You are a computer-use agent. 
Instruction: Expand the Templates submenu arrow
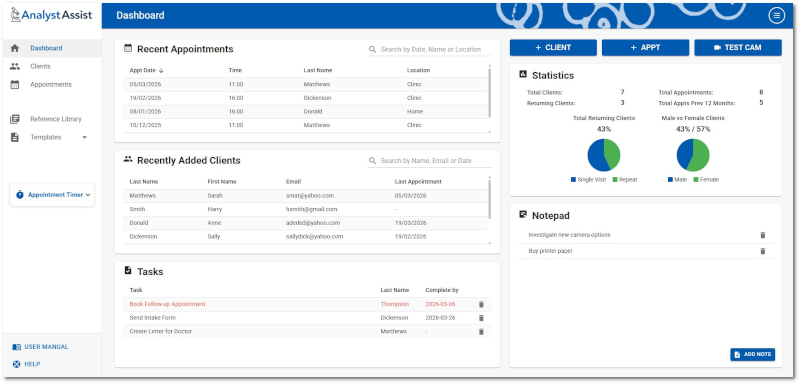[x=85, y=137]
